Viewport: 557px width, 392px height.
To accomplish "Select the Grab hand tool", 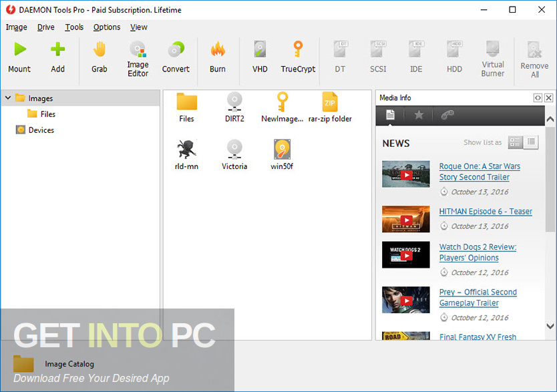I will point(100,57).
